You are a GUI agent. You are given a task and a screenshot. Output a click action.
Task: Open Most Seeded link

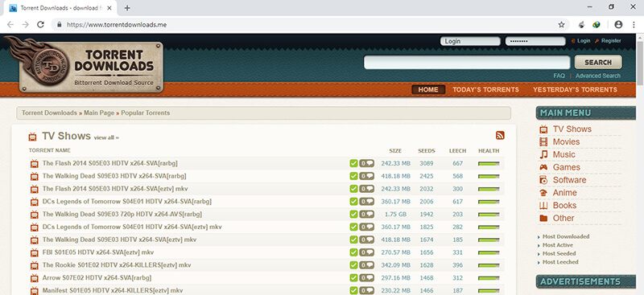point(559,253)
